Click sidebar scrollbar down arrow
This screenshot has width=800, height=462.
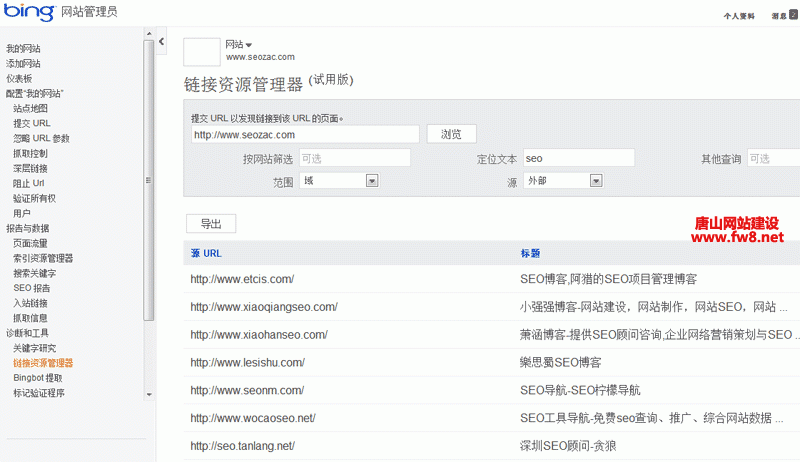[149, 394]
